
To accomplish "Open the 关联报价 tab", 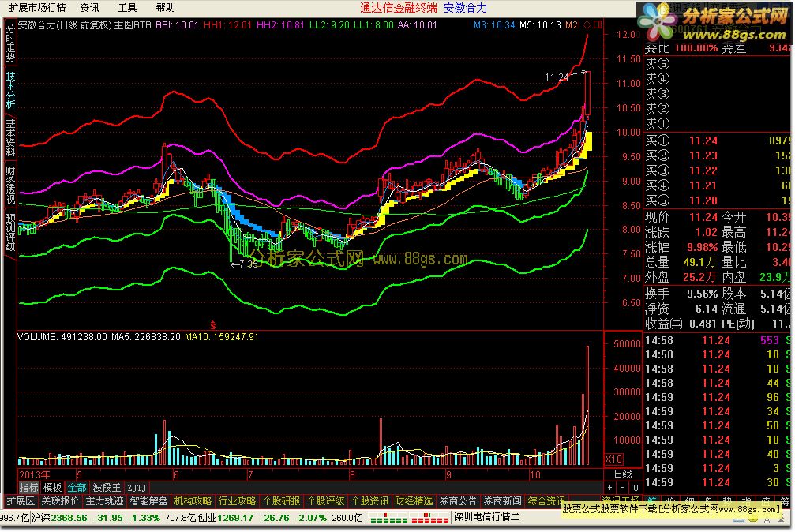I will coord(60,501).
